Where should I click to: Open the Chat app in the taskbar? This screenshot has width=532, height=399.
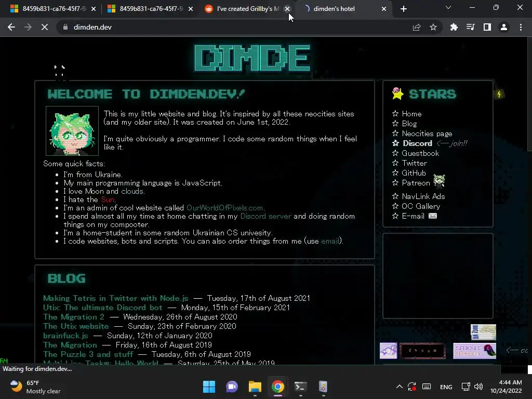point(232,387)
